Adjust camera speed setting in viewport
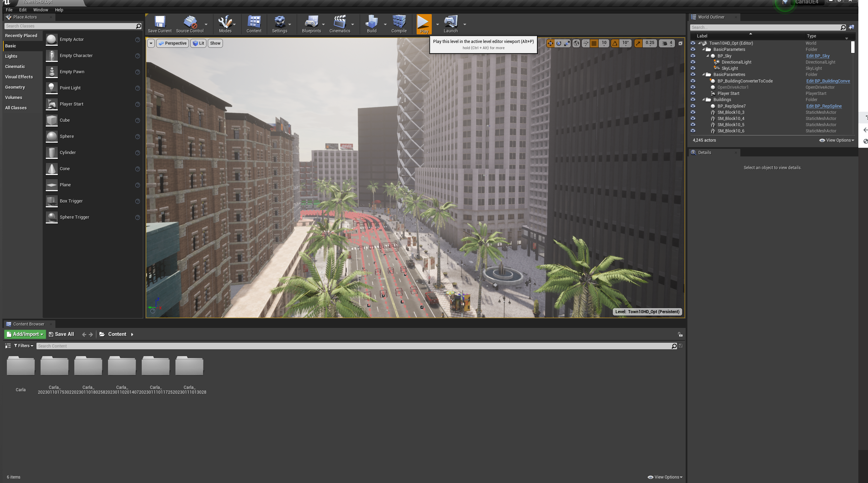The width and height of the screenshot is (868, 483). (667, 43)
